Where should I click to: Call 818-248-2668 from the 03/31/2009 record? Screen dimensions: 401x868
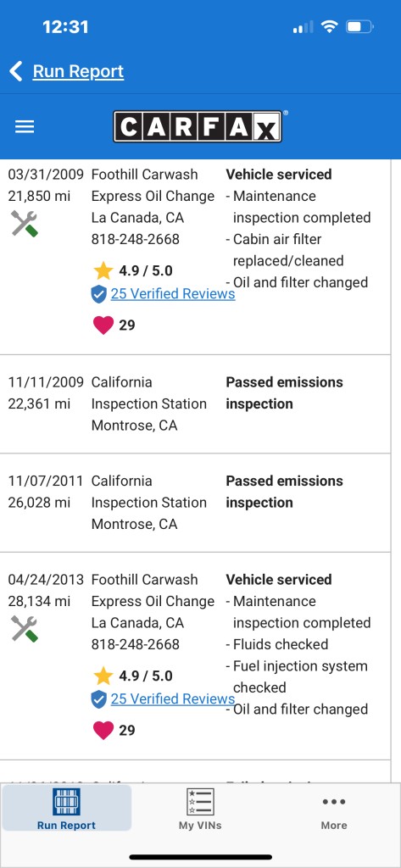coord(135,239)
